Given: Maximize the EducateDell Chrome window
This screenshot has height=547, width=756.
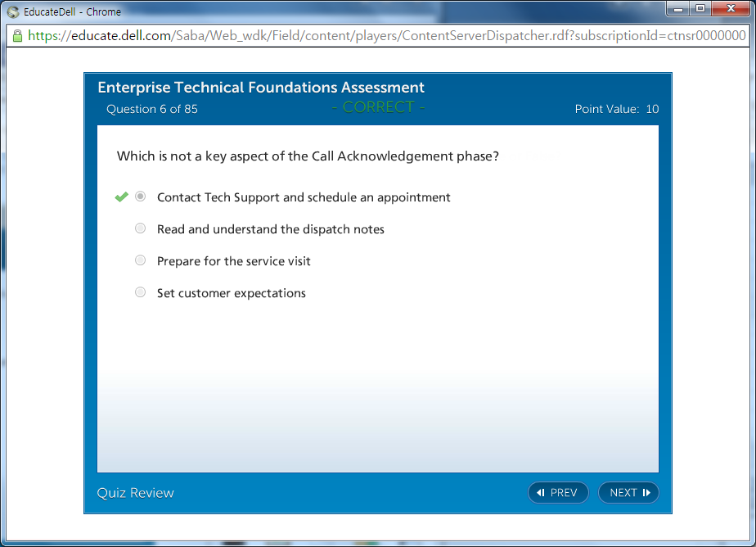Looking at the screenshot, I should [x=700, y=9].
